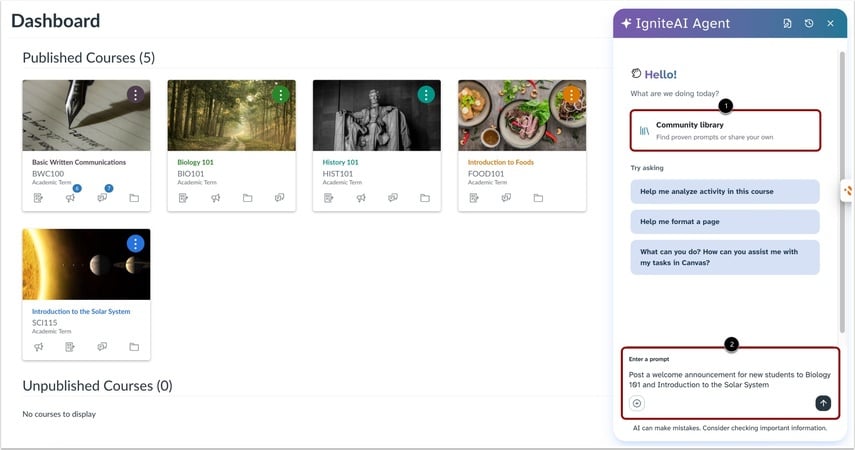Open Discussions icon on History 101 card

coord(393,197)
